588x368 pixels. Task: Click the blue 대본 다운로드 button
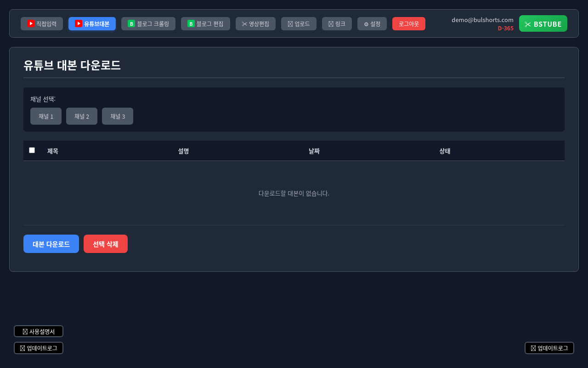pyautogui.click(x=51, y=244)
